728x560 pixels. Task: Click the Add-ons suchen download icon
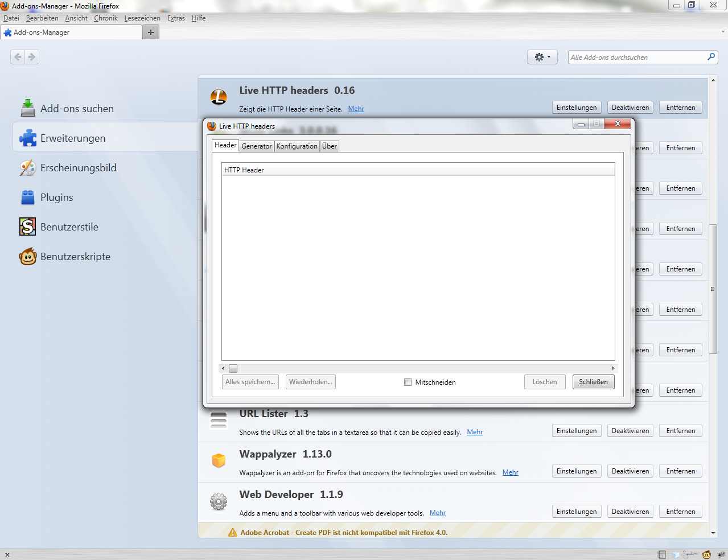click(x=27, y=108)
